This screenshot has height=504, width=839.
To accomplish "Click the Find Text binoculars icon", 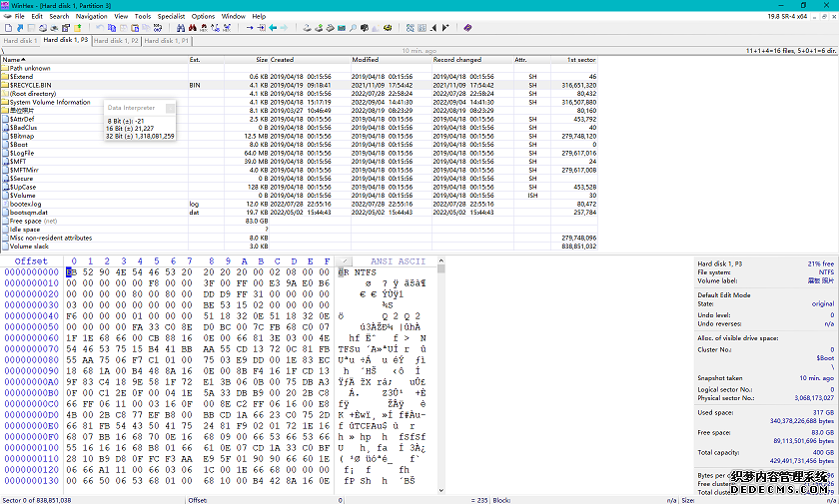I will (x=181, y=28).
